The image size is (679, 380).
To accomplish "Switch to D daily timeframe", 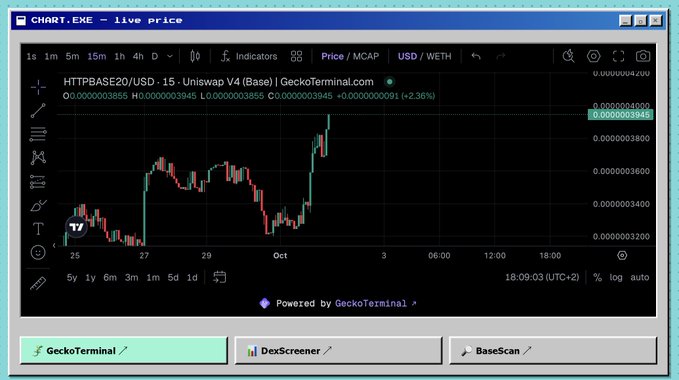I will point(155,56).
